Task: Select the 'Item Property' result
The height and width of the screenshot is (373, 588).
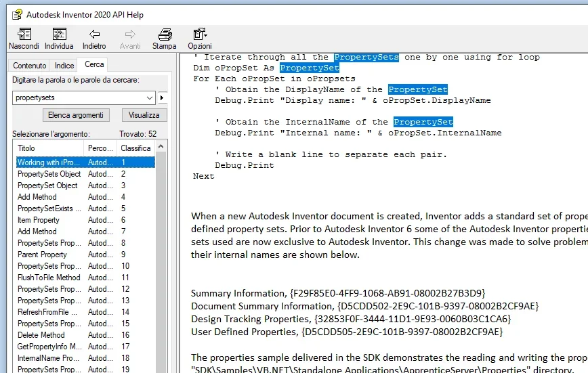Action: click(85, 220)
